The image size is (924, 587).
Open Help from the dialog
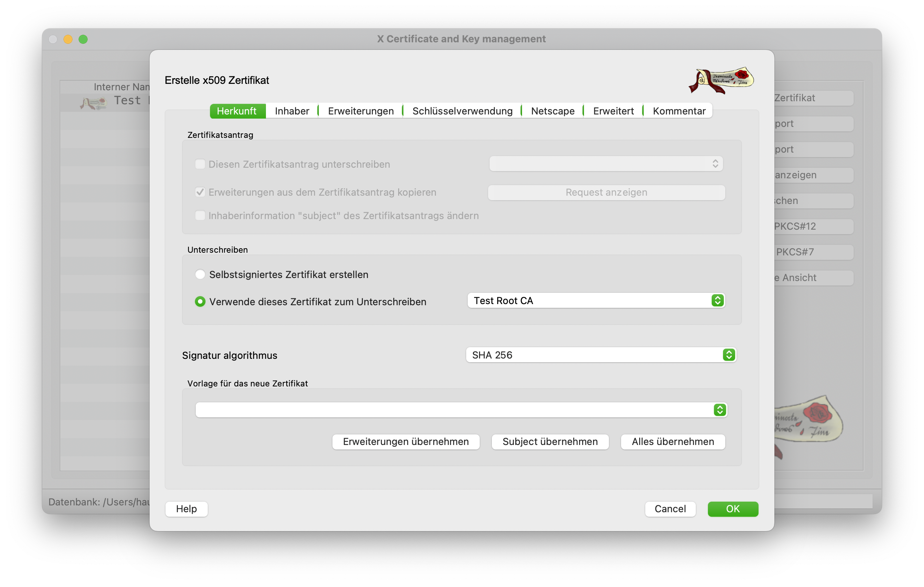(x=186, y=509)
